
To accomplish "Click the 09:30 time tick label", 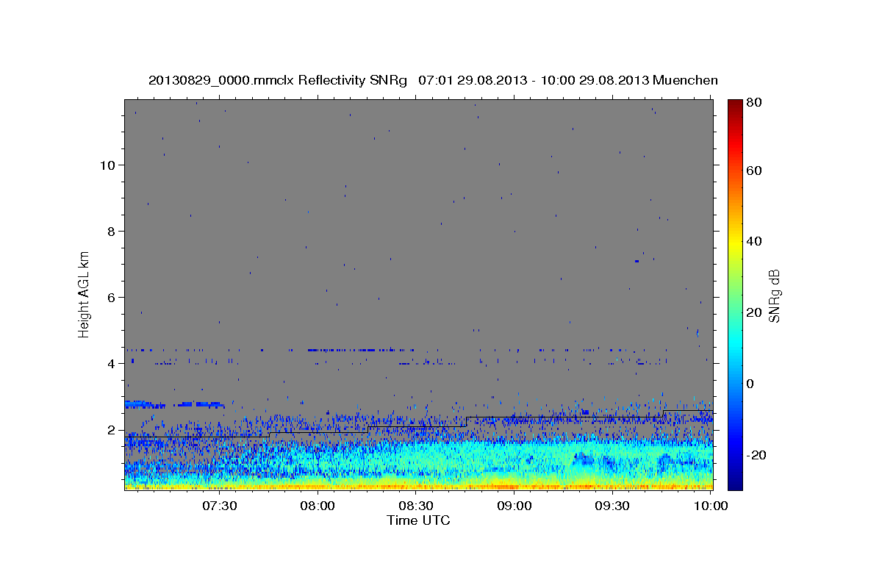I will pyautogui.click(x=612, y=506).
